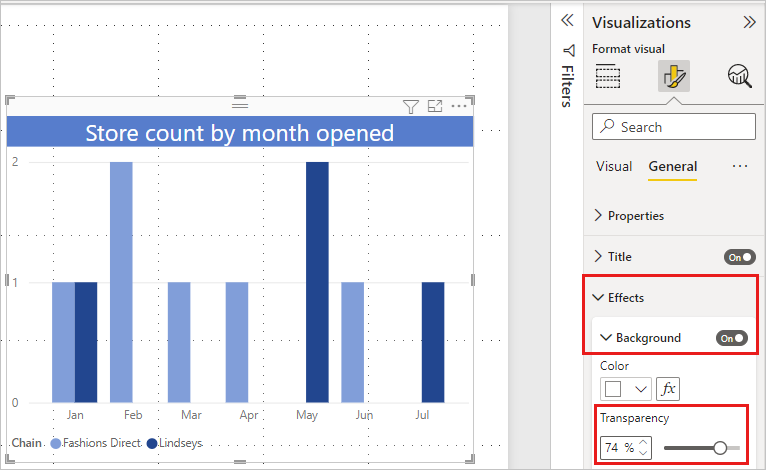Turn off the Background toggle
Viewport: 766px width, 470px height.
732,338
